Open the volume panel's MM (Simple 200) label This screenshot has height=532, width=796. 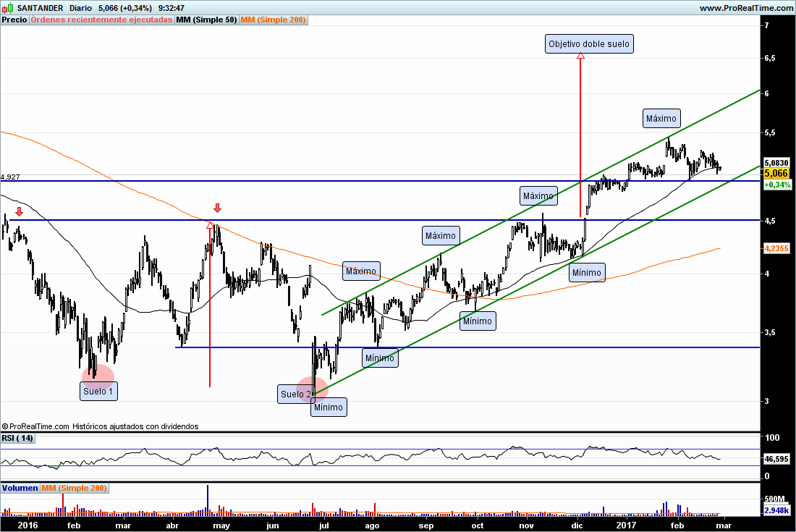tap(74, 488)
